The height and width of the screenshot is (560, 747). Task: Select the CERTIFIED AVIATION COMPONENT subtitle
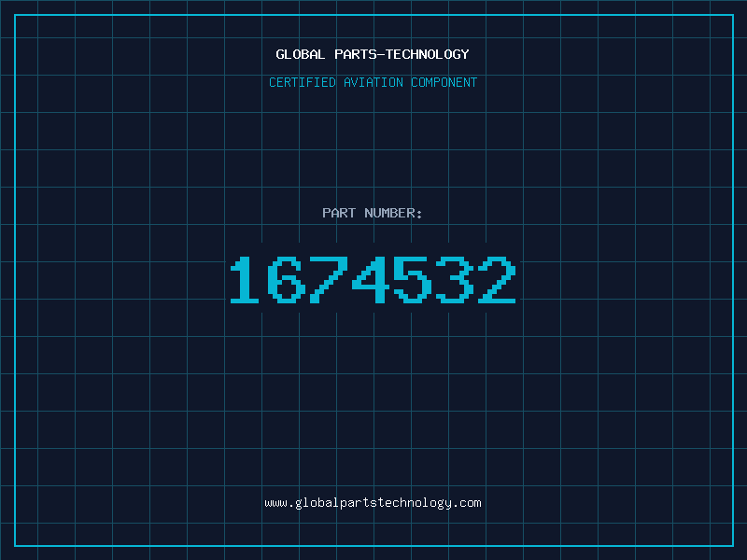[373, 82]
